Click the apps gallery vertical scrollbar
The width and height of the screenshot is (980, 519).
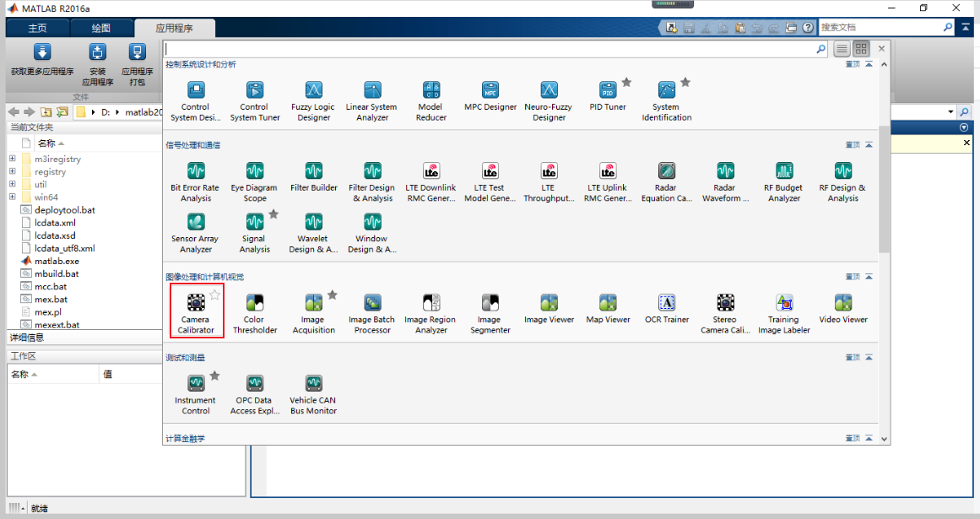(x=884, y=187)
